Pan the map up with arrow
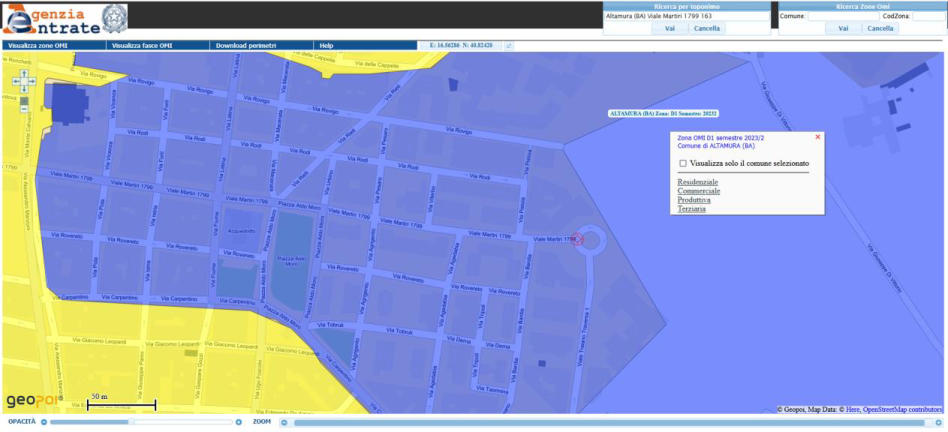The width and height of the screenshot is (948, 432). click(x=23, y=73)
